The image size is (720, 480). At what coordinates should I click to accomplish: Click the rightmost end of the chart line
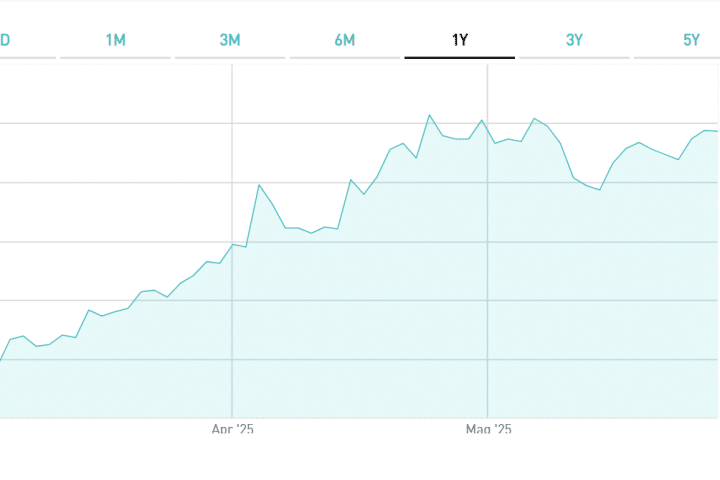[x=717, y=131]
